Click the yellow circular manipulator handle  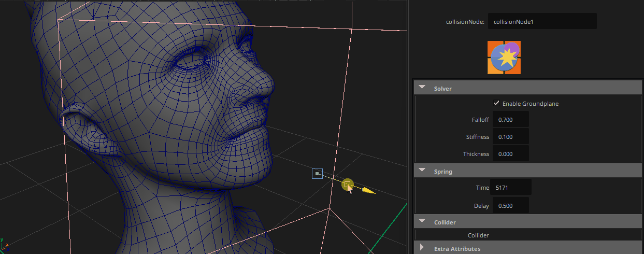pyautogui.click(x=348, y=184)
